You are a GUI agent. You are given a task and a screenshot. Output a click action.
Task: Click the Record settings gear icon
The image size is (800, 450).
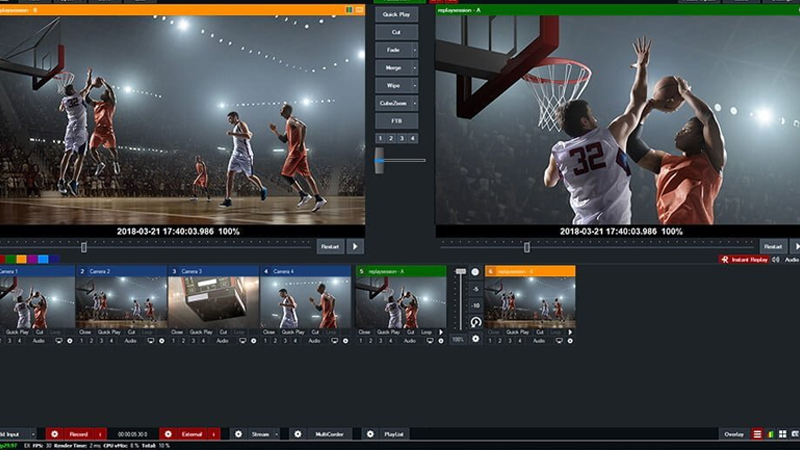coord(52,434)
